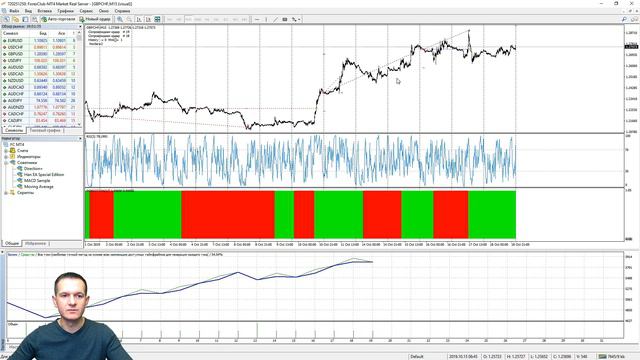Image resolution: width=640 pixels, height=360 pixels.
Task: Click the zoom out magnifier icon
Action: (x=129, y=19)
